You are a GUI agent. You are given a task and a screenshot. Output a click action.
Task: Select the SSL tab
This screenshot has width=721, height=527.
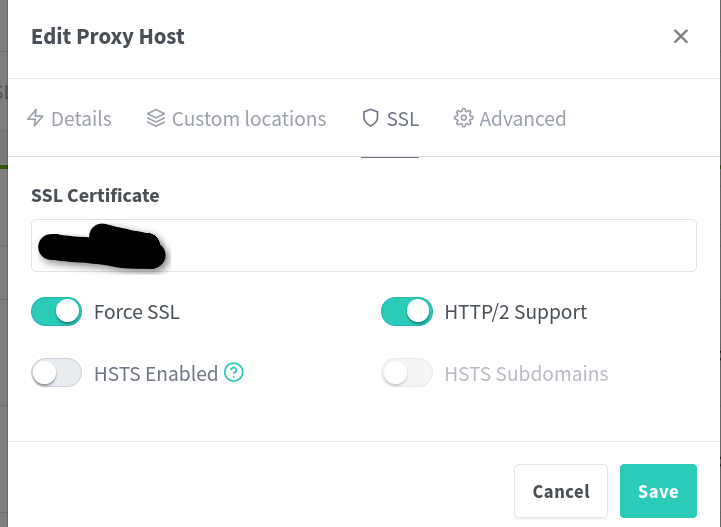(391, 119)
